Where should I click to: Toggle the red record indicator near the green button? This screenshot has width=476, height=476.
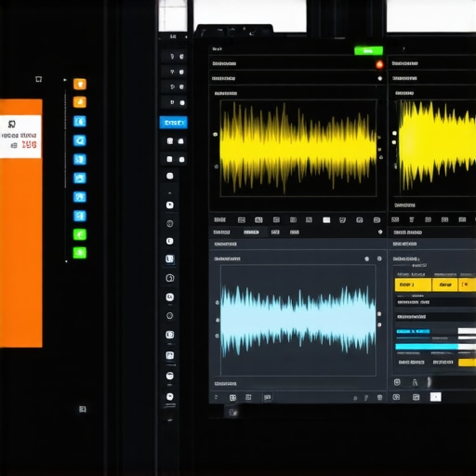379,64
